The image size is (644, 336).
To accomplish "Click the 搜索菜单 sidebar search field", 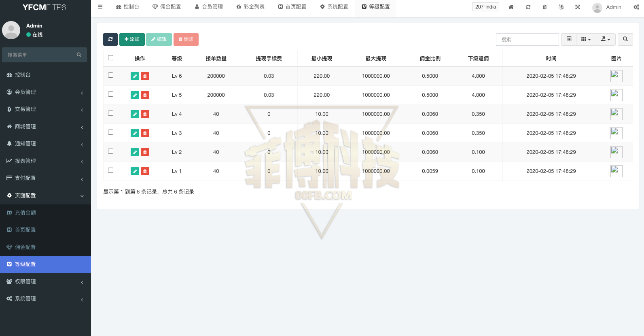I will click(x=38, y=55).
